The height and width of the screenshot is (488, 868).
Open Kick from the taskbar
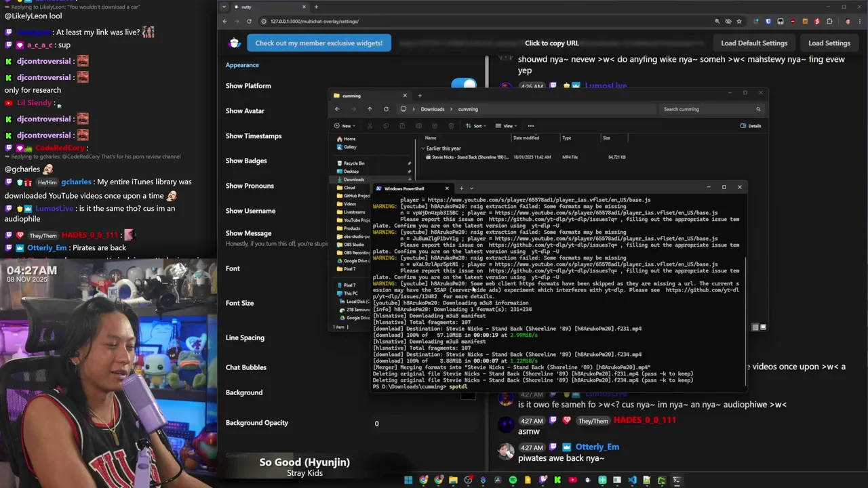(x=557, y=480)
